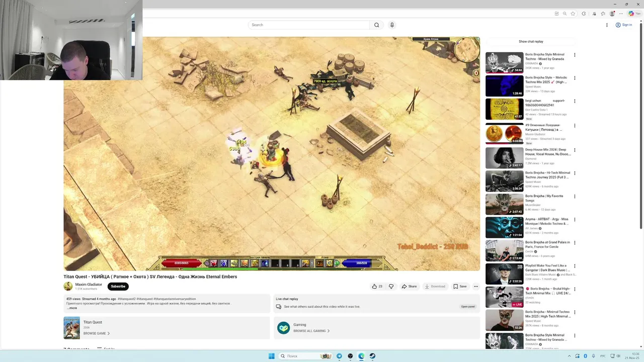Click the video player to toggle playback

pyautogui.click(x=272, y=153)
